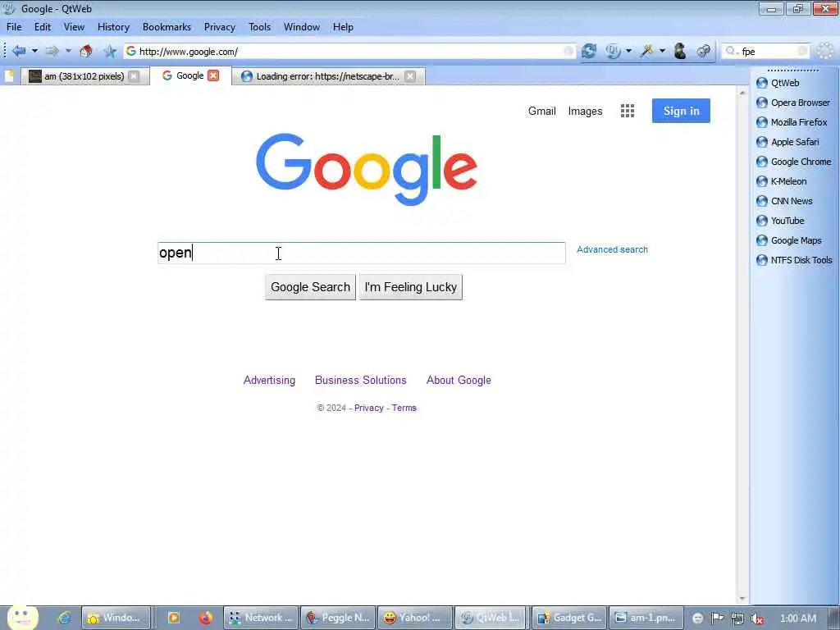Click the toolbar icon right of the figure
This screenshot has height=630, width=840.
703,52
